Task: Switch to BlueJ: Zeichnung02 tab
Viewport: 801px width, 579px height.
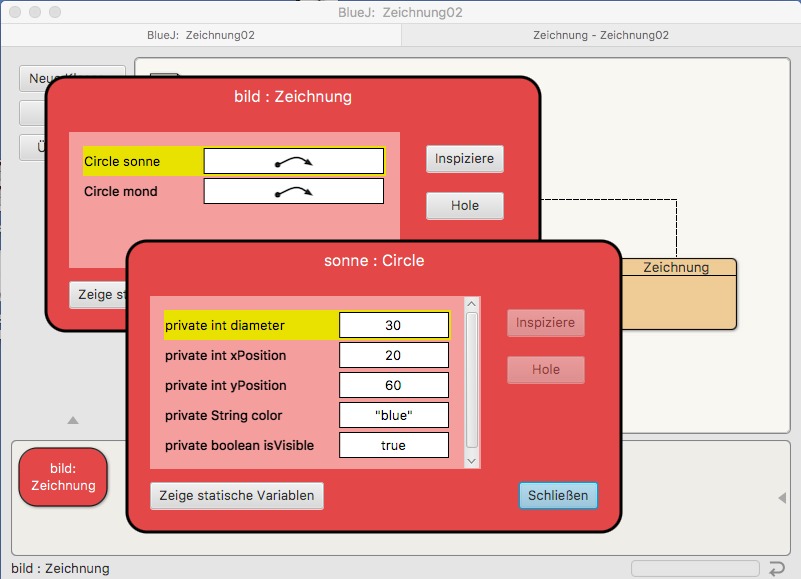Action: 200,34
